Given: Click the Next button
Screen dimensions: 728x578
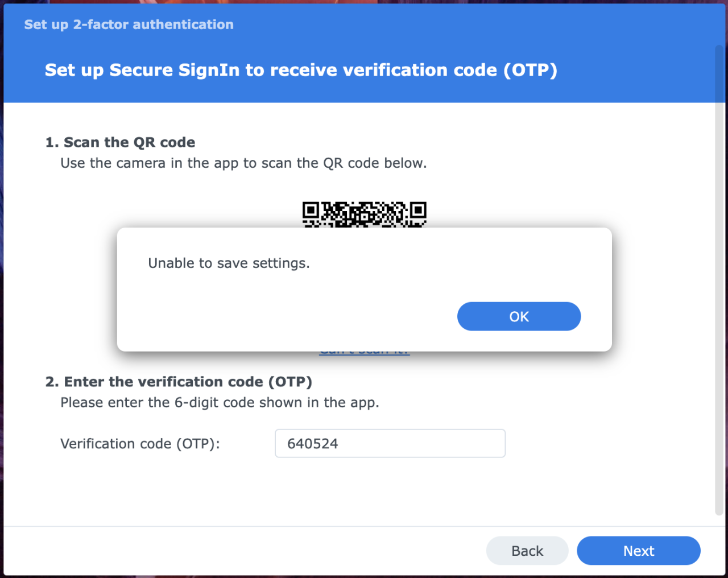Looking at the screenshot, I should (639, 551).
